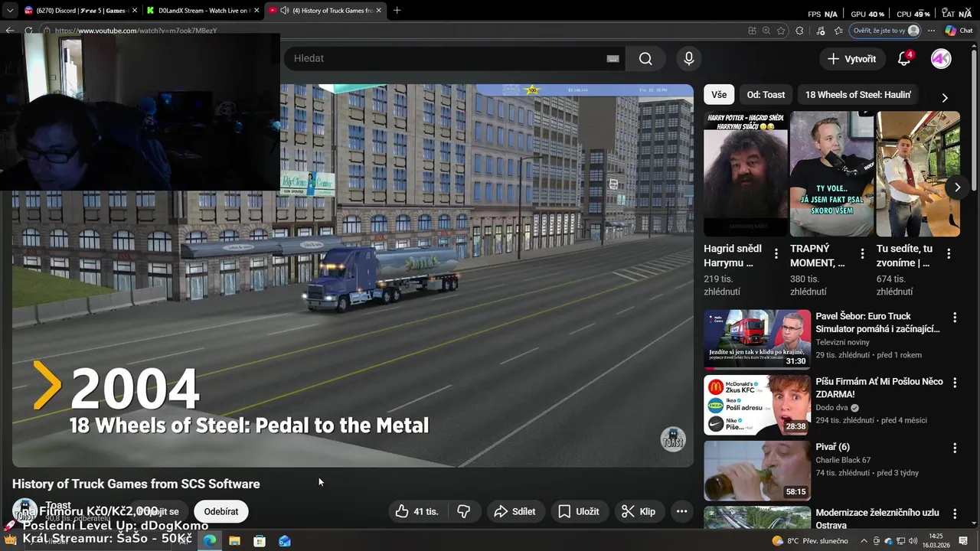Open options menu for TRAPNÝ MOMENT short

pos(862,253)
